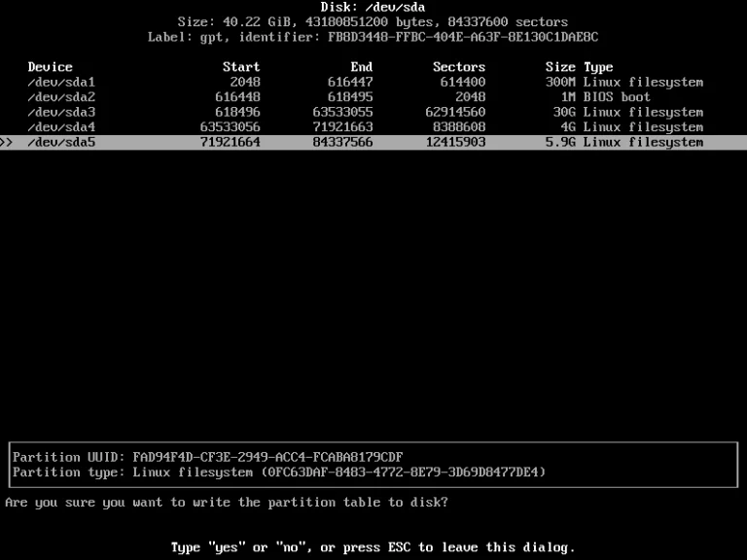747x560 pixels.
Task: Click end sector value 618495
Action: click(350, 97)
